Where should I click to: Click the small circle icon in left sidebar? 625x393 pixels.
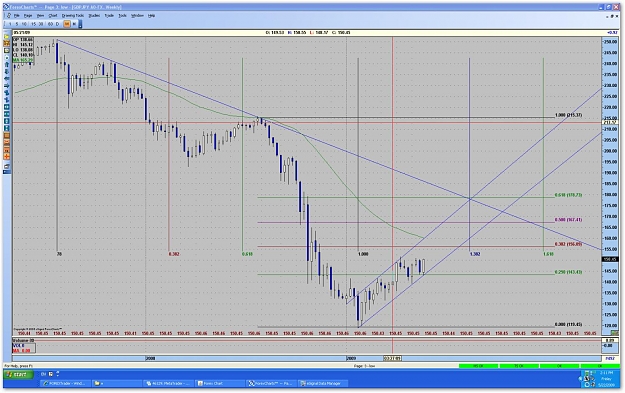(x=7, y=58)
